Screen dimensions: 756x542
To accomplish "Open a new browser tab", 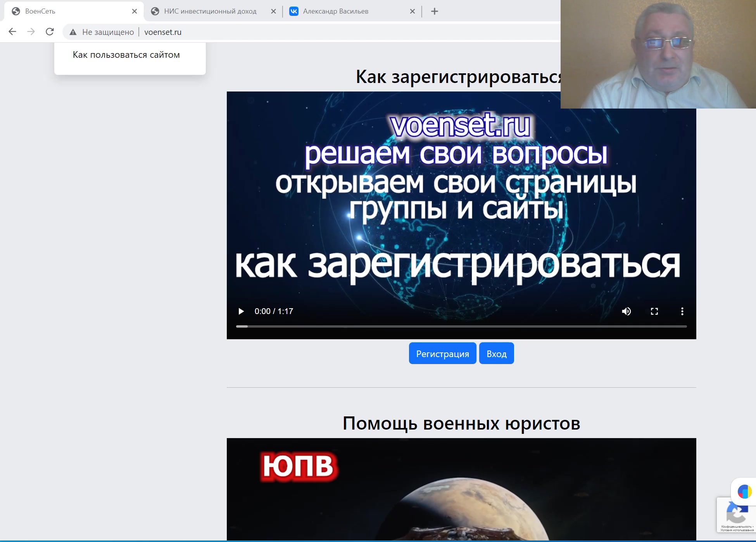I will point(435,11).
